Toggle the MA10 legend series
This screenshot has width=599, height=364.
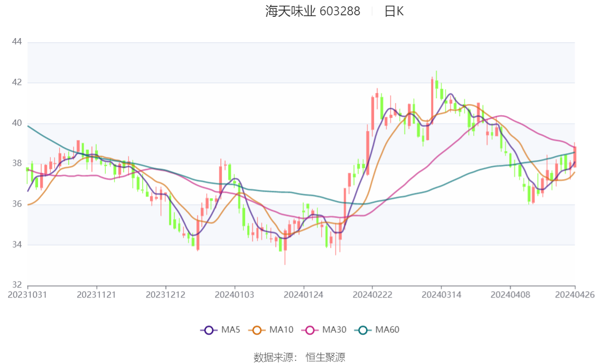pos(271,330)
